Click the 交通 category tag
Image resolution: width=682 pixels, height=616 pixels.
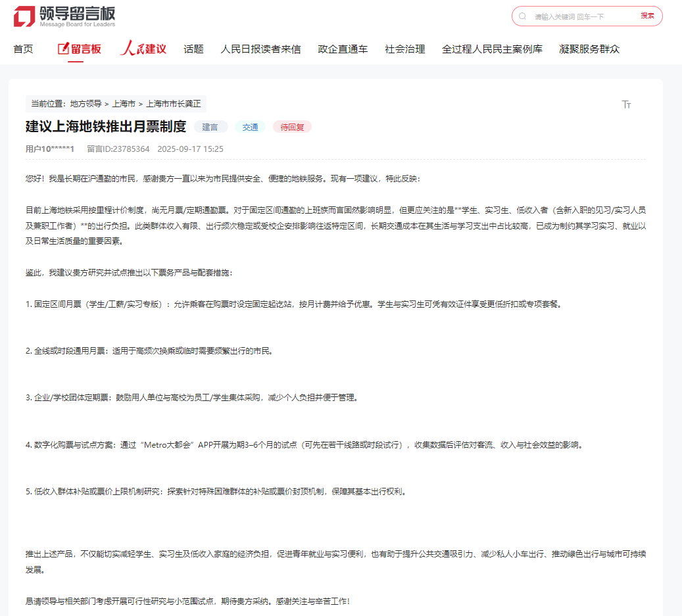click(250, 127)
